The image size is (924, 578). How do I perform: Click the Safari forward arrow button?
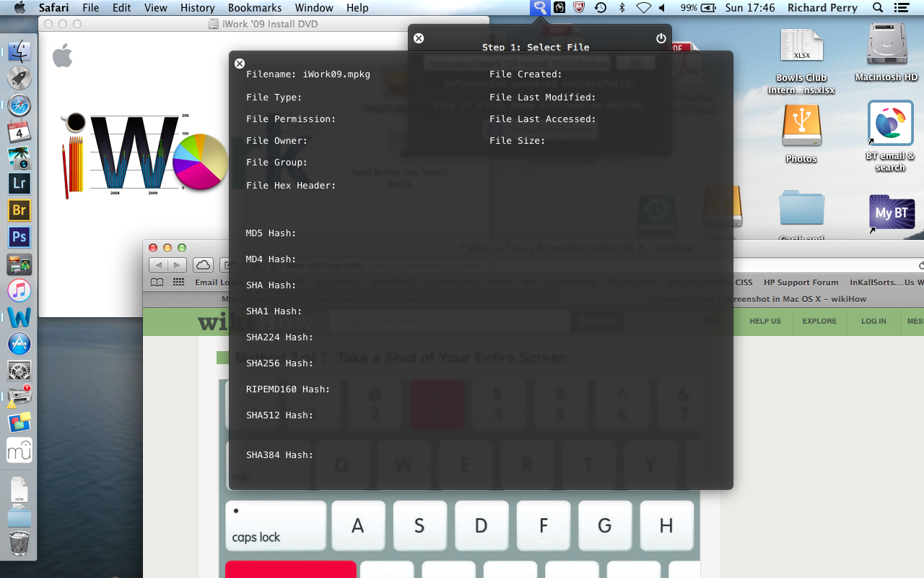(x=178, y=265)
